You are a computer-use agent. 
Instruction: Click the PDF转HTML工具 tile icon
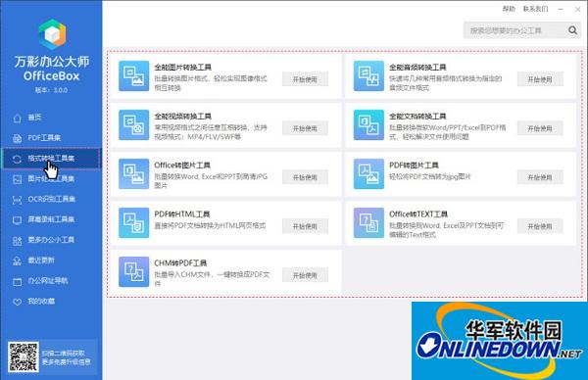134,223
